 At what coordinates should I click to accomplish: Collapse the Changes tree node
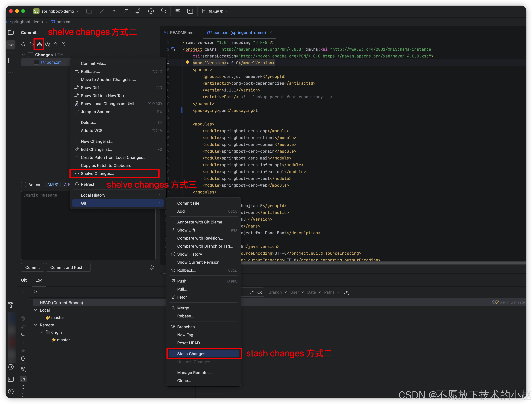(24, 55)
